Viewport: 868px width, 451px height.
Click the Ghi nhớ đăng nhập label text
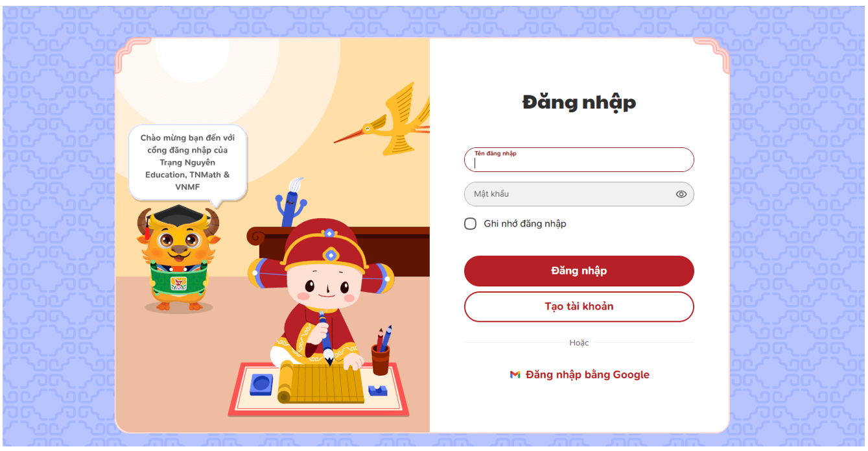click(525, 224)
